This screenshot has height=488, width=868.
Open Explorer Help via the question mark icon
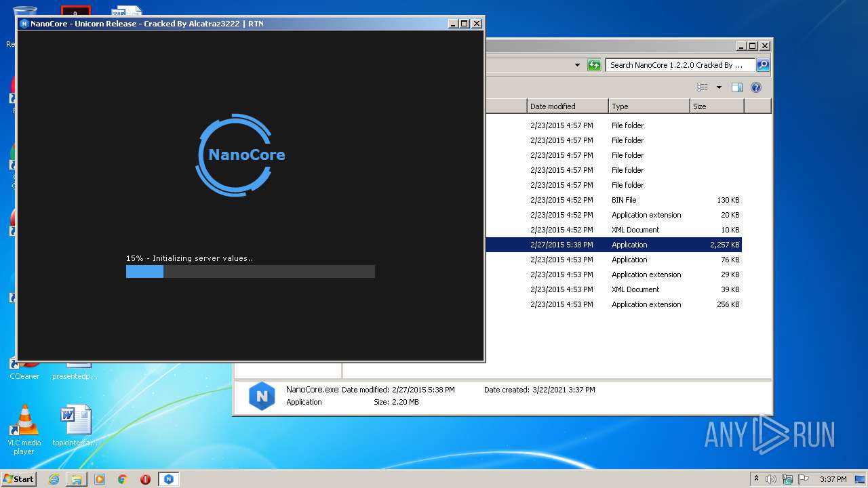(x=756, y=87)
